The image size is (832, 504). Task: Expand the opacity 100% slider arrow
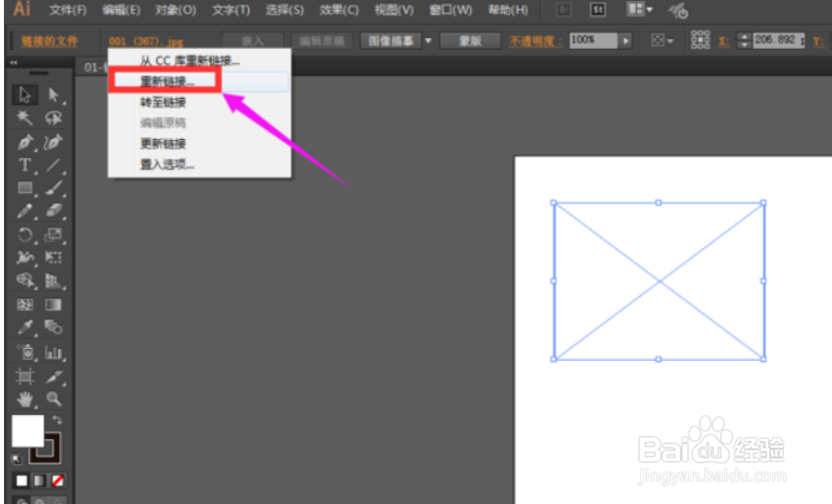coord(626,41)
